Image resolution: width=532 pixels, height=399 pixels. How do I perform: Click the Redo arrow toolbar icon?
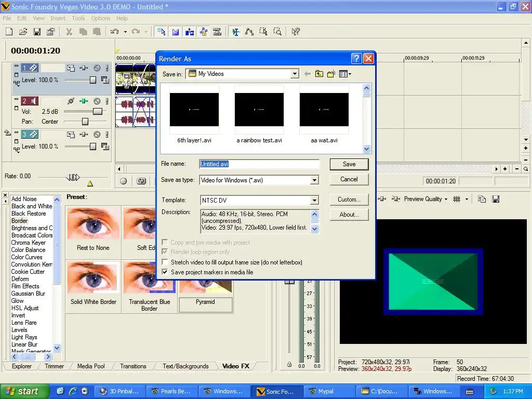pyautogui.click(x=136, y=32)
